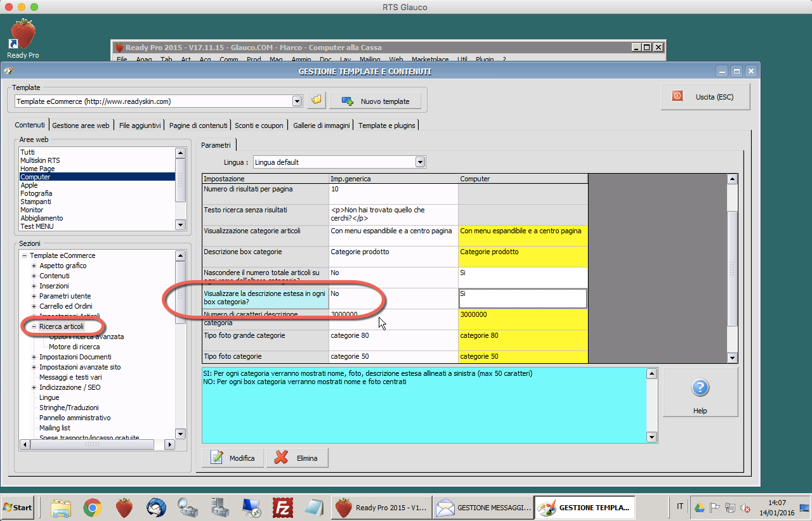The width and height of the screenshot is (812, 521).
Task: Select the Parametri tab
Action: click(216, 145)
